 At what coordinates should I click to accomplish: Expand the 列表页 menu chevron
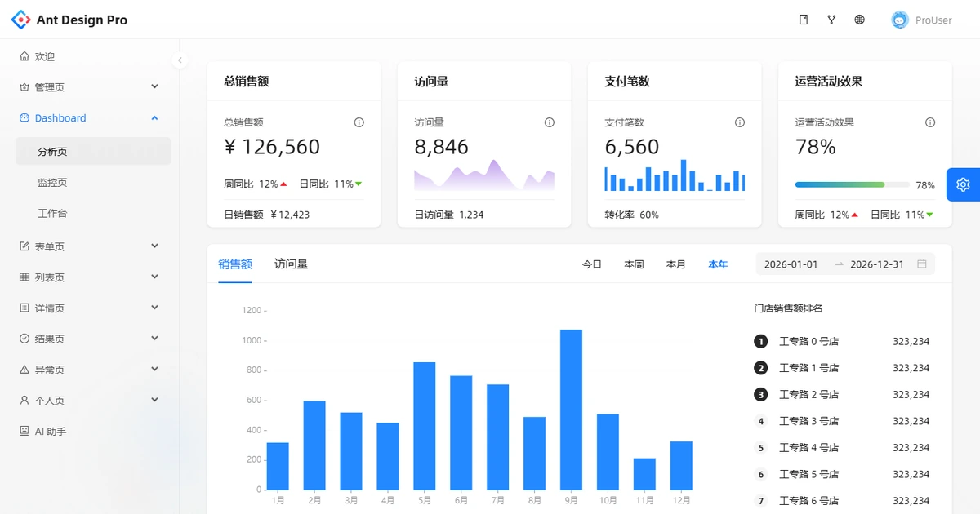click(x=154, y=277)
